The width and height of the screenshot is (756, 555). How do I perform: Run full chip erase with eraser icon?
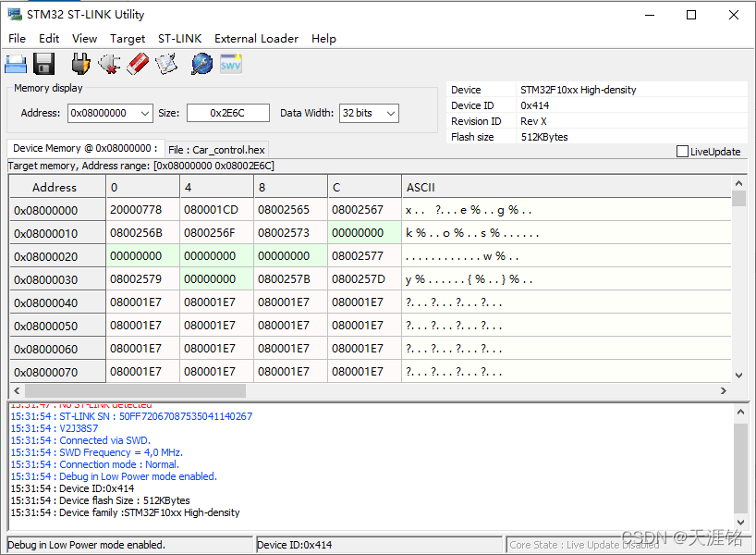(x=138, y=64)
